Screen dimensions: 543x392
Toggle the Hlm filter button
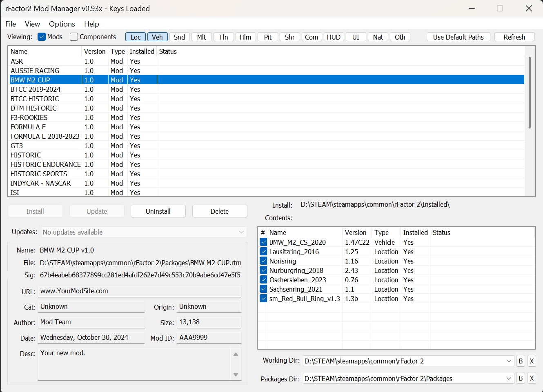coord(245,37)
